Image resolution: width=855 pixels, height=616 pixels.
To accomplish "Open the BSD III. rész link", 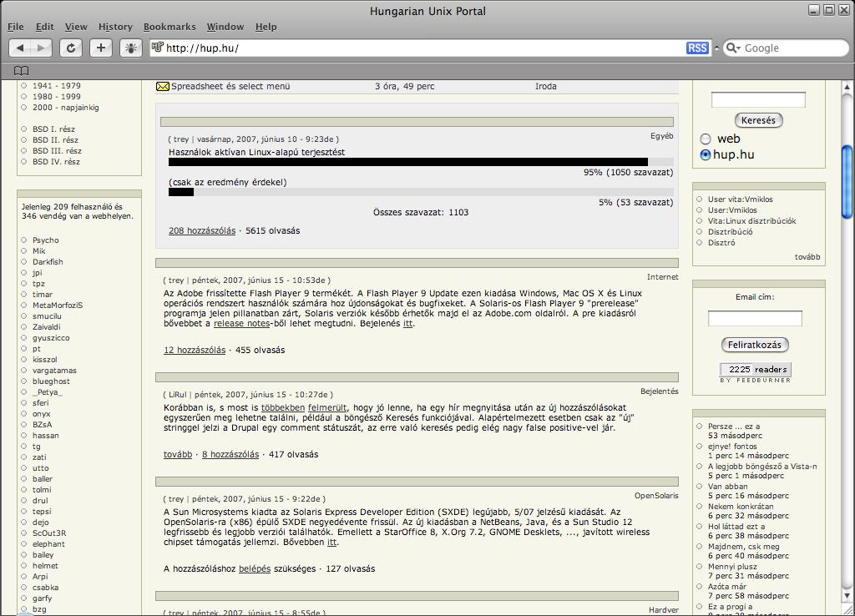I will click(57, 151).
